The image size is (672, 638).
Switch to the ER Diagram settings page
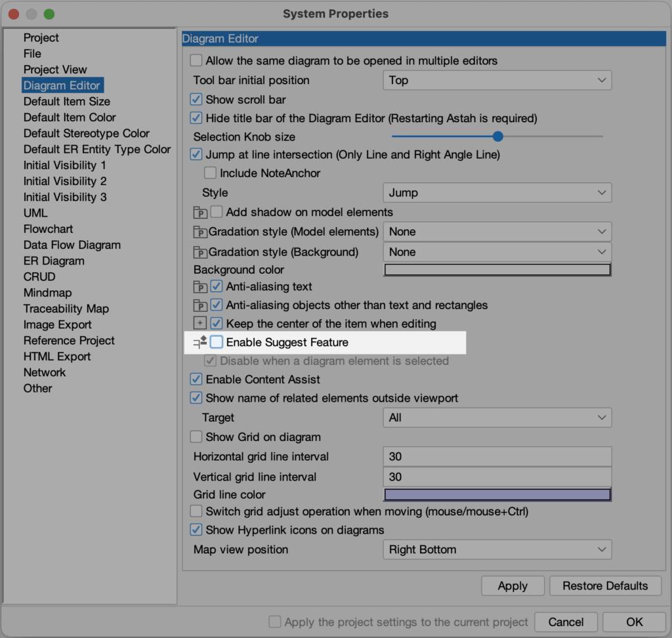[x=53, y=261]
